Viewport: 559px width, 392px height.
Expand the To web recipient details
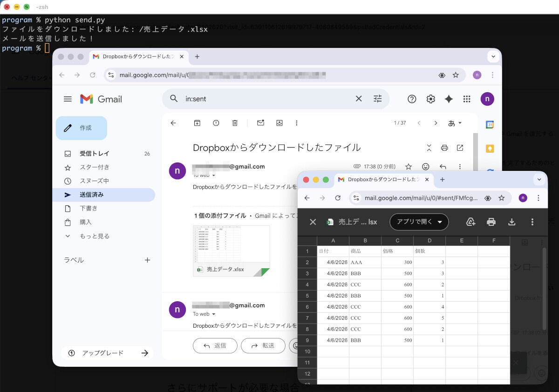pyautogui.click(x=204, y=174)
